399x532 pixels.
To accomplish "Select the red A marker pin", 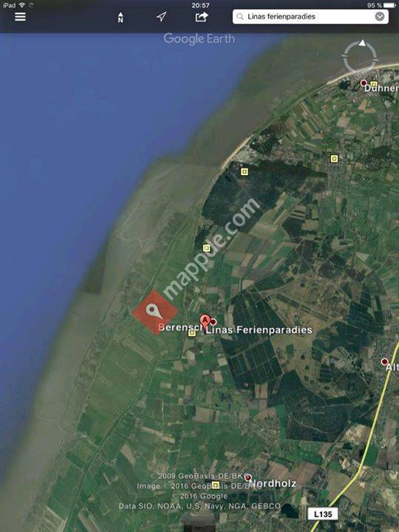I will [x=204, y=321].
